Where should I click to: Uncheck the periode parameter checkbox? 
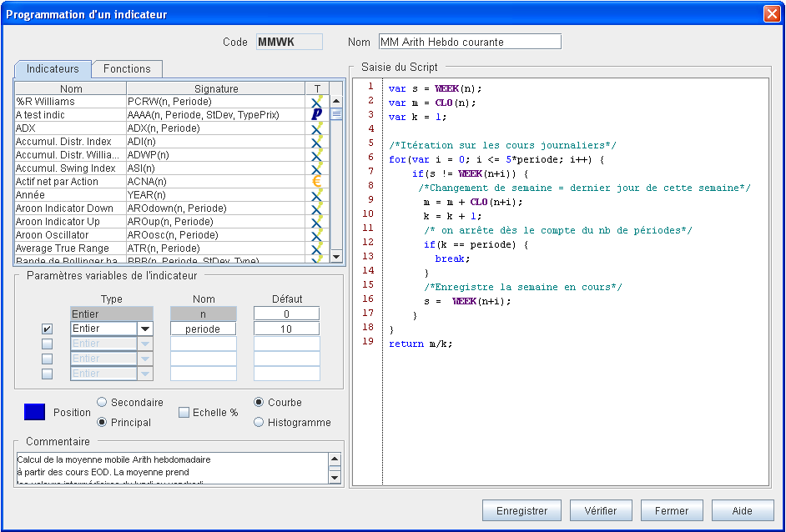(x=48, y=329)
